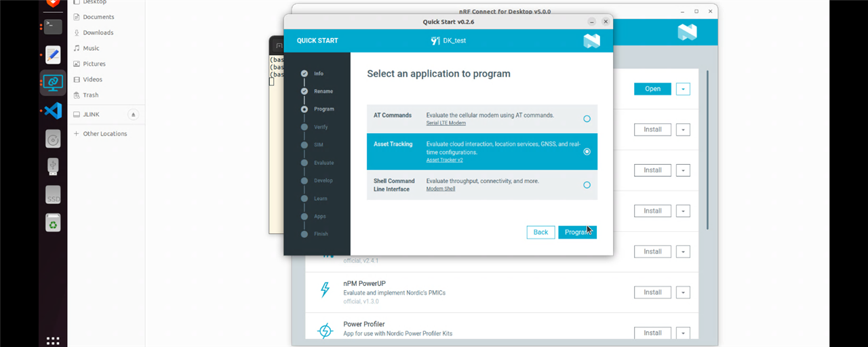Open the USB drive icon in dock

(x=53, y=167)
